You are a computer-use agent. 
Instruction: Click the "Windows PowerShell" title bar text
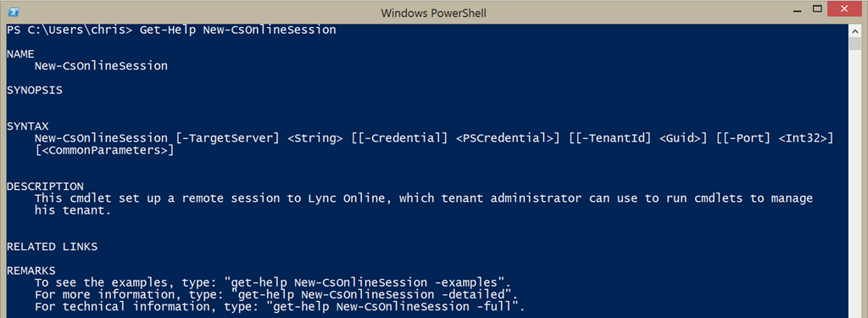click(433, 13)
